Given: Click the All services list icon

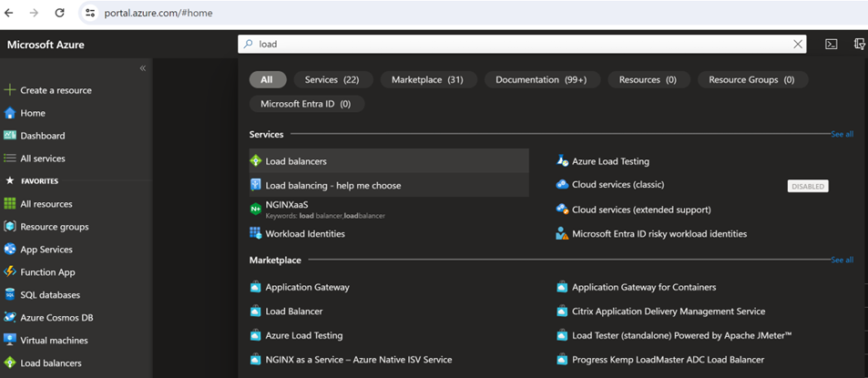Looking at the screenshot, I should pos(9,158).
